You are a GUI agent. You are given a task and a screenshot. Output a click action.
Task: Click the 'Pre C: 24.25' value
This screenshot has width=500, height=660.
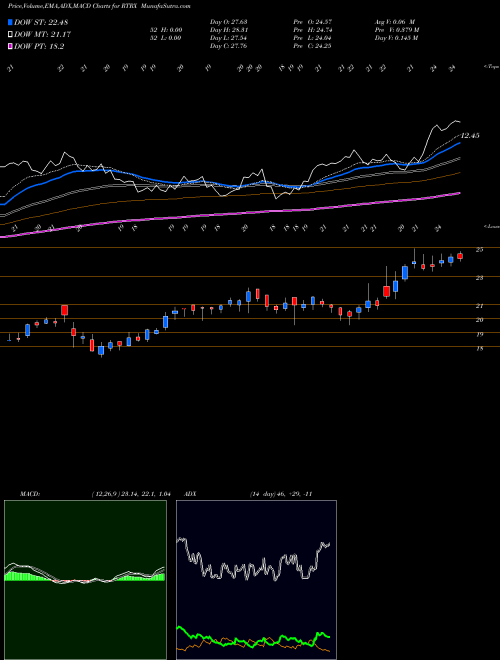(312, 46)
